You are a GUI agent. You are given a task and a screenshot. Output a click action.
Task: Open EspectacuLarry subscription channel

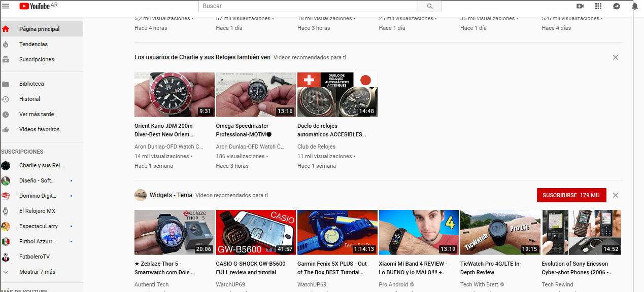tap(42, 226)
